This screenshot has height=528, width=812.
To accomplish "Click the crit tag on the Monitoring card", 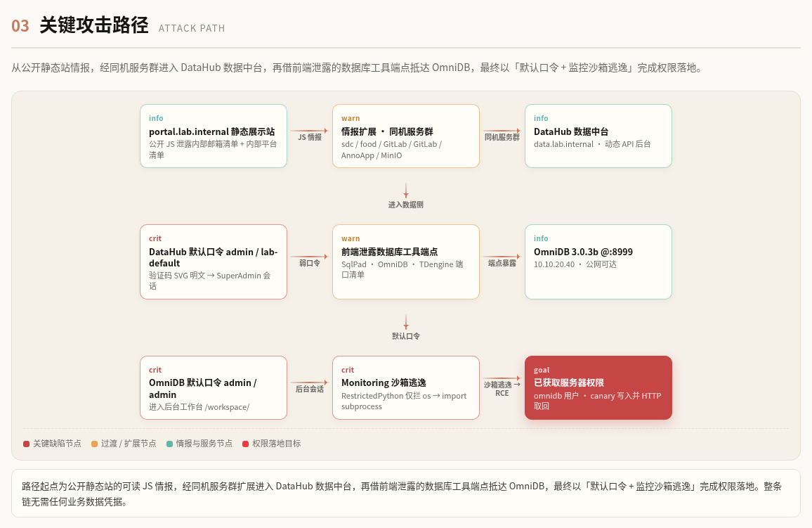I will pos(348,370).
